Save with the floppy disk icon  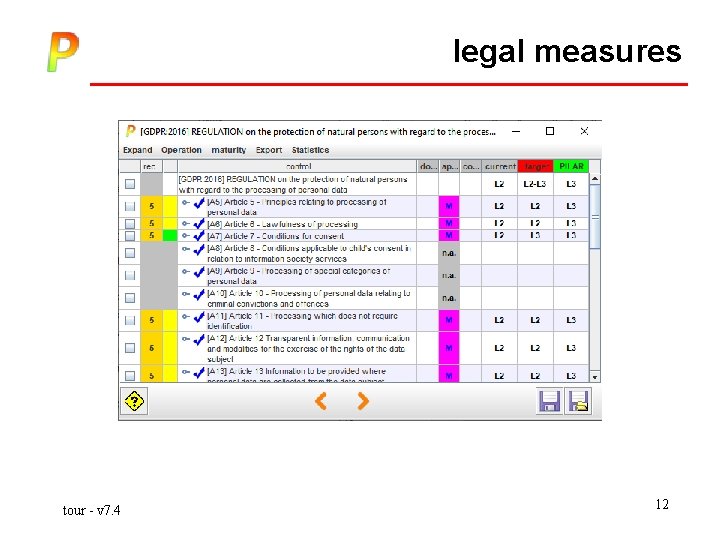549,401
